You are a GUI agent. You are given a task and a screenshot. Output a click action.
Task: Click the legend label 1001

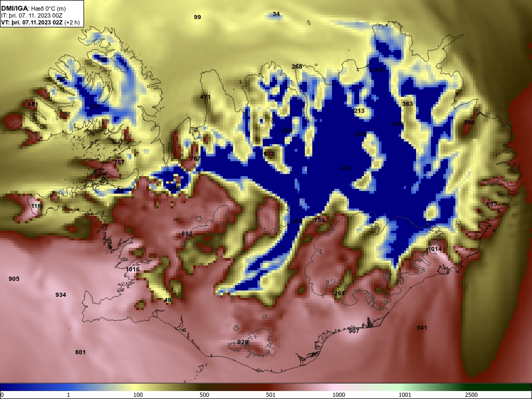pos(405,395)
